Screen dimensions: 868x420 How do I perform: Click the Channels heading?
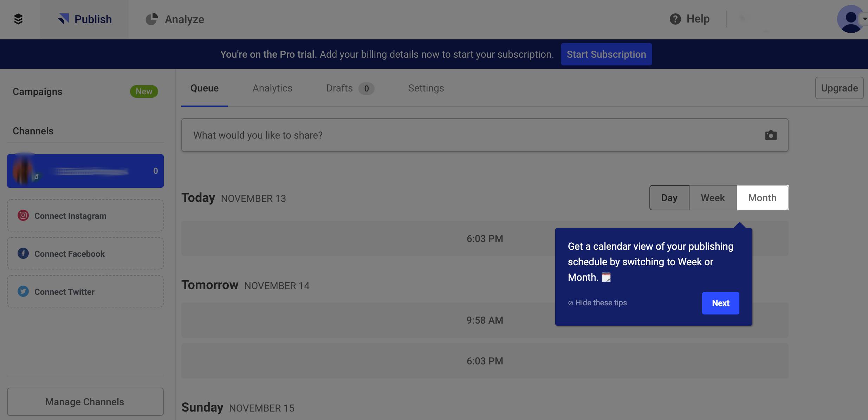[33, 131]
